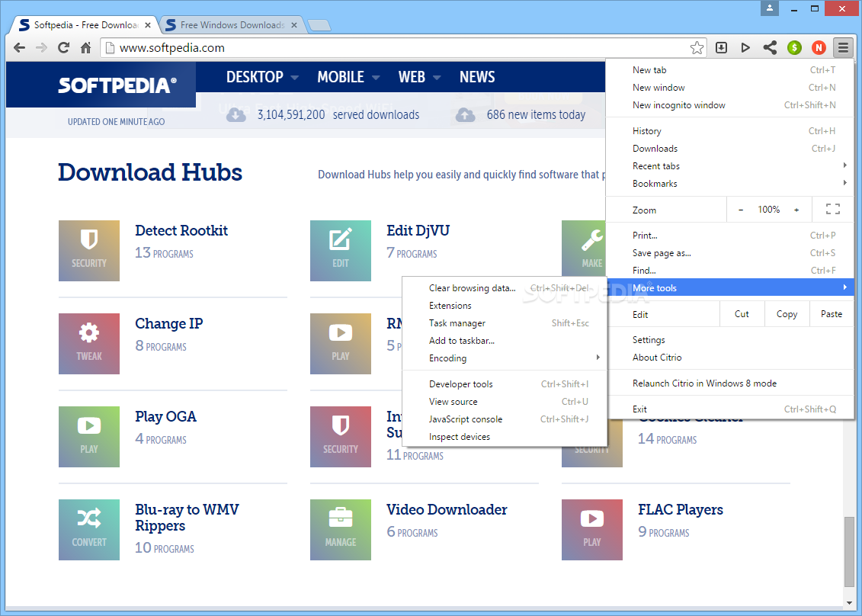Viewport: 862px width, 616px height.
Task: Open Settings from the menu
Action: coord(730,340)
